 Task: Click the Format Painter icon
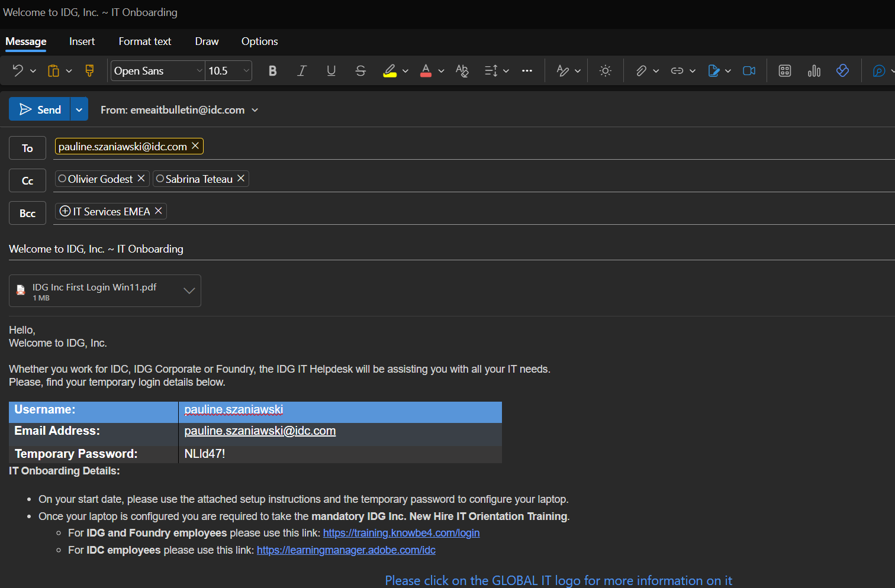pos(89,71)
